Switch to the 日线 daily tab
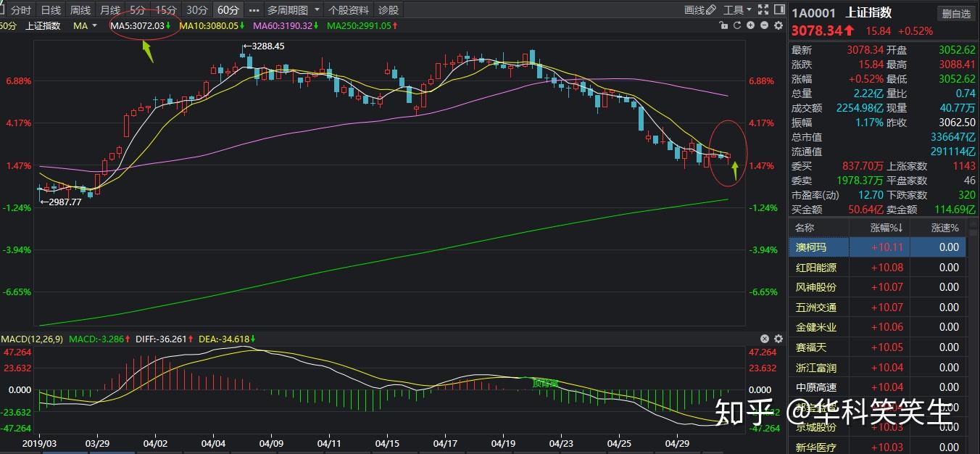Viewport: 980px width, 454px height. (51, 10)
